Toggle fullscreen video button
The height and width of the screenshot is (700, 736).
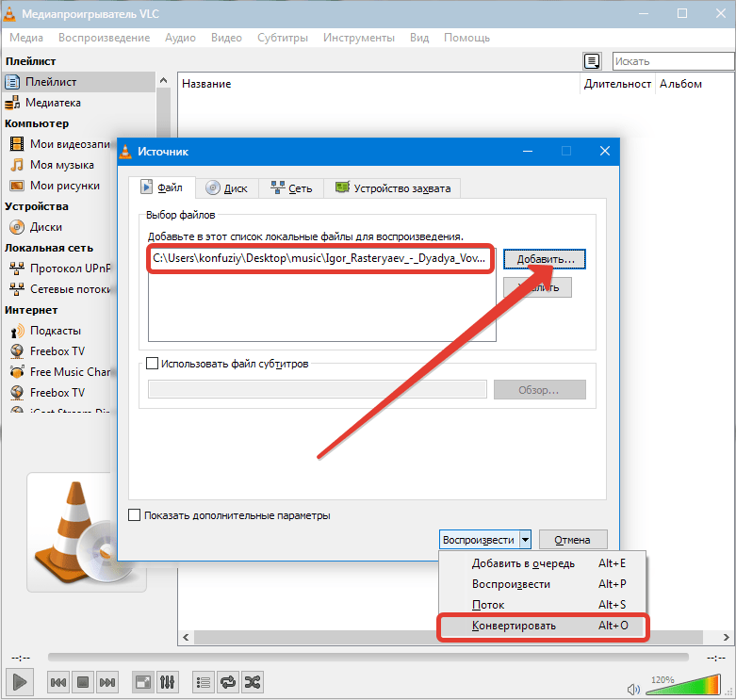click(142, 682)
